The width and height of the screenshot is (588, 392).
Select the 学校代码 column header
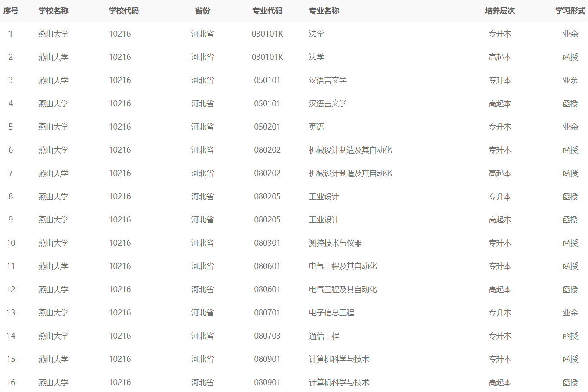[x=124, y=11]
